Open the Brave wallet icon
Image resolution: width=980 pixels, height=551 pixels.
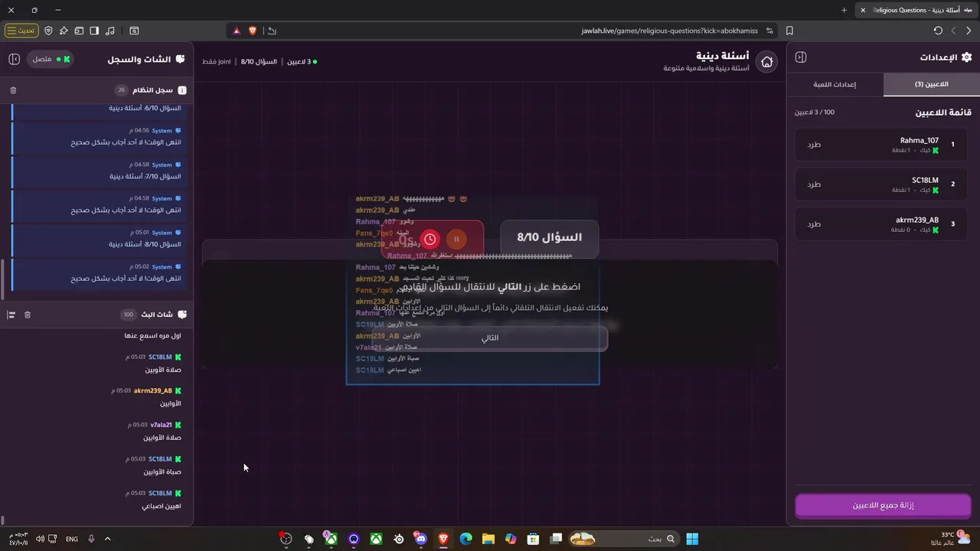coord(79,31)
